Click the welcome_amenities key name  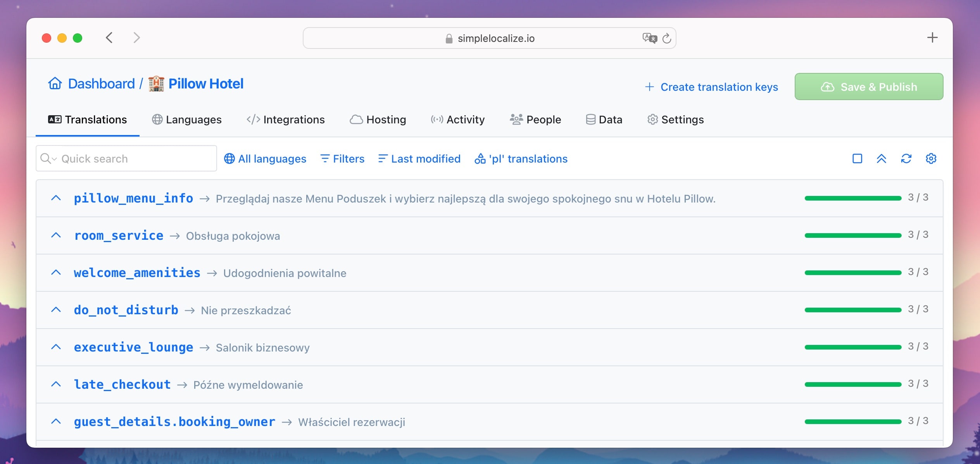click(x=137, y=273)
